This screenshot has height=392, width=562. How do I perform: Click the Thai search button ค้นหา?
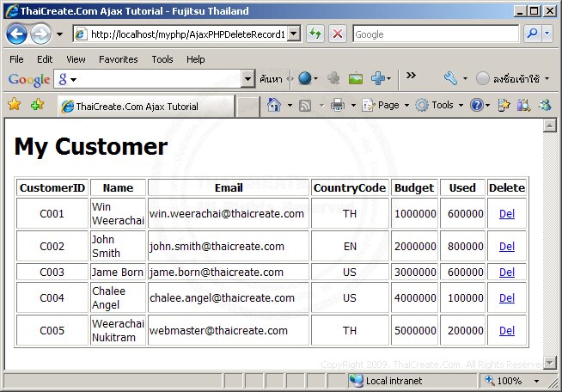coord(271,79)
